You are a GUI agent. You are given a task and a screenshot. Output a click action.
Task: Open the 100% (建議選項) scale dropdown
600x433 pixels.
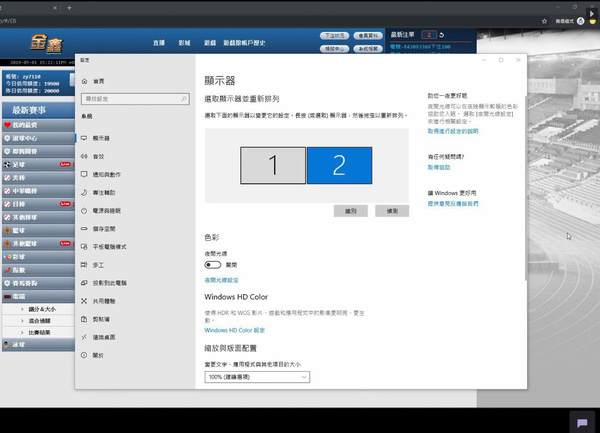tap(257, 377)
